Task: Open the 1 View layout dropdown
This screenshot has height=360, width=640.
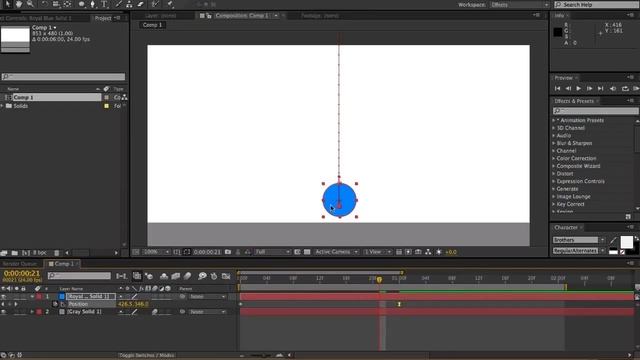Action: coord(377,252)
